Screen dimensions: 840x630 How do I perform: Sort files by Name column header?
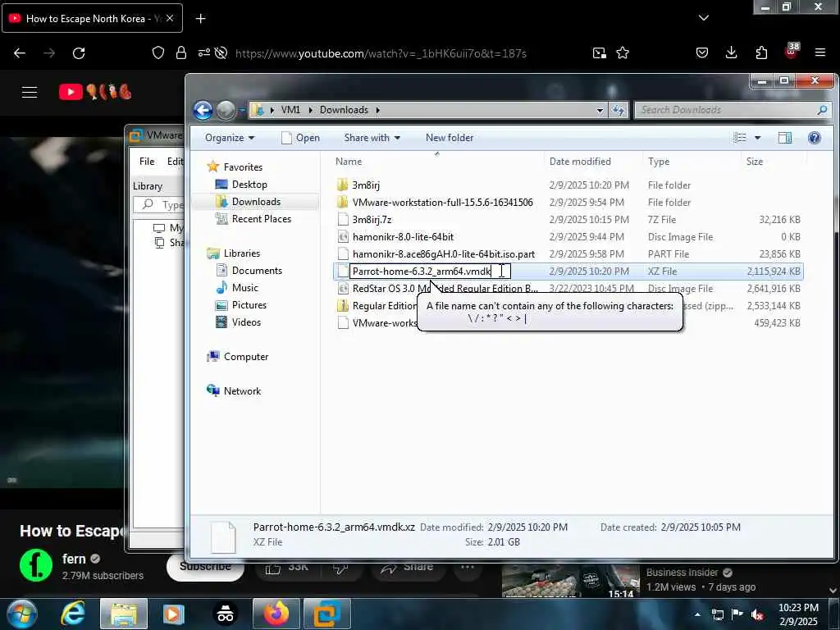tap(349, 162)
